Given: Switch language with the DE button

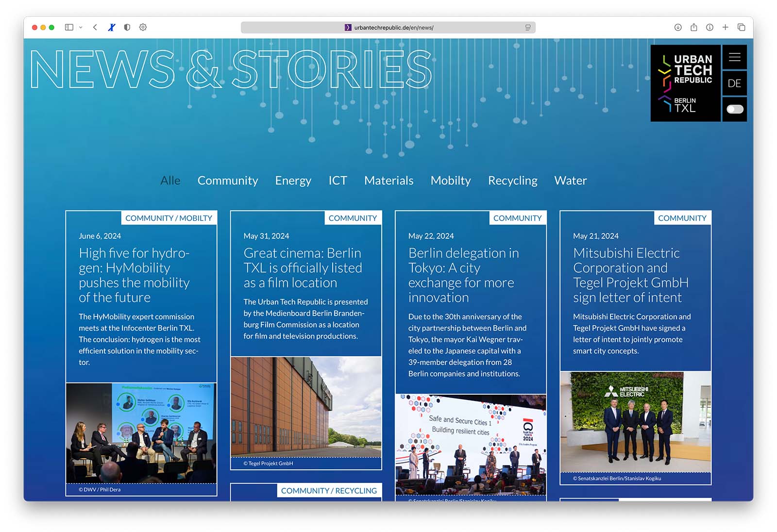Looking at the screenshot, I should click(x=735, y=83).
